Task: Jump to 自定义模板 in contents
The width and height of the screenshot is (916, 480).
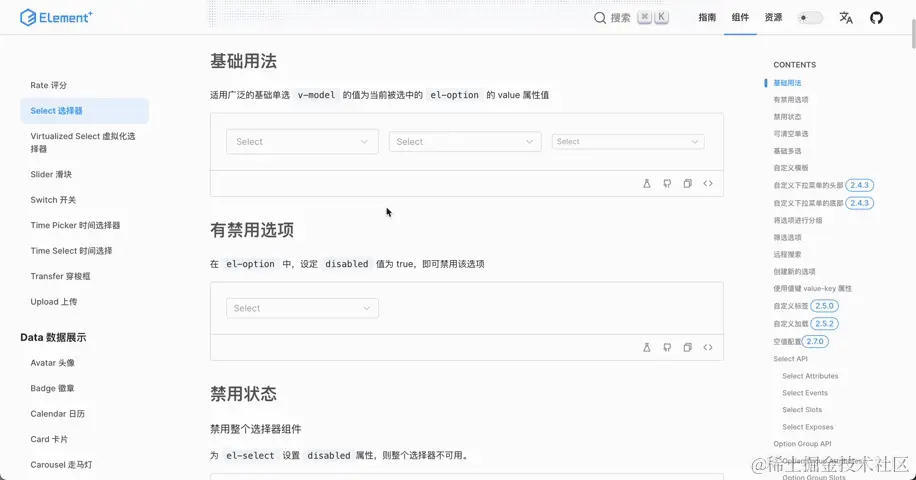Action: pos(790,168)
